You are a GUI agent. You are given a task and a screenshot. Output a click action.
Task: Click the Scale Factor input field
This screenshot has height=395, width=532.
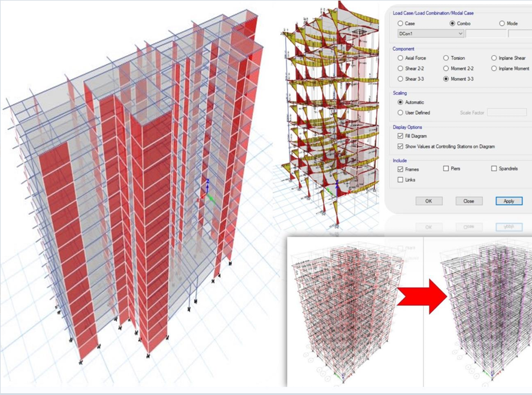[x=507, y=113]
